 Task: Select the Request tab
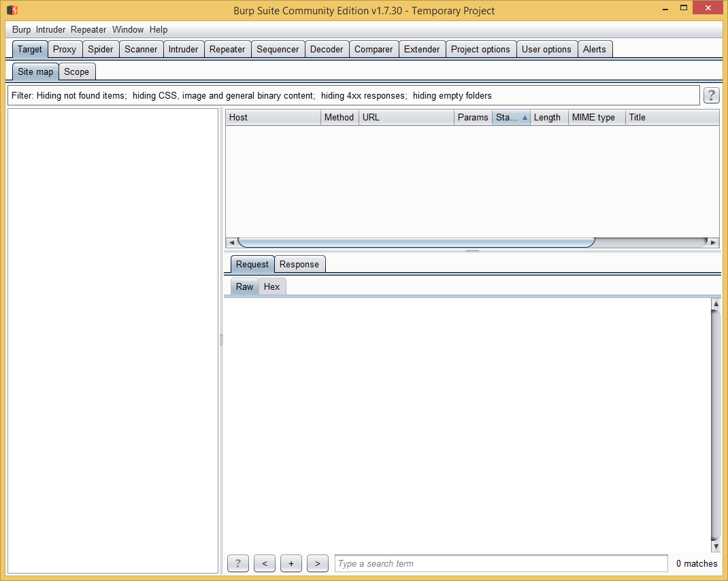(252, 264)
